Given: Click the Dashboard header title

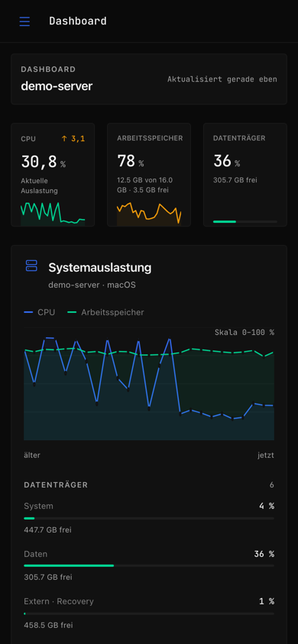Looking at the screenshot, I should [78, 21].
